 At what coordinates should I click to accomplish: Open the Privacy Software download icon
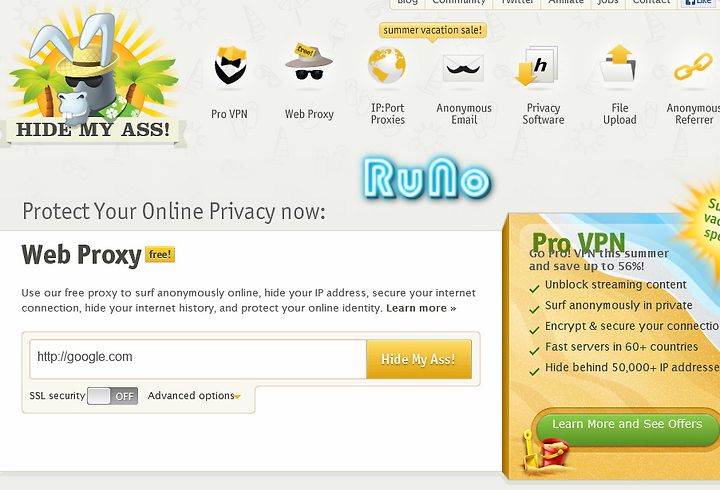click(x=538, y=65)
